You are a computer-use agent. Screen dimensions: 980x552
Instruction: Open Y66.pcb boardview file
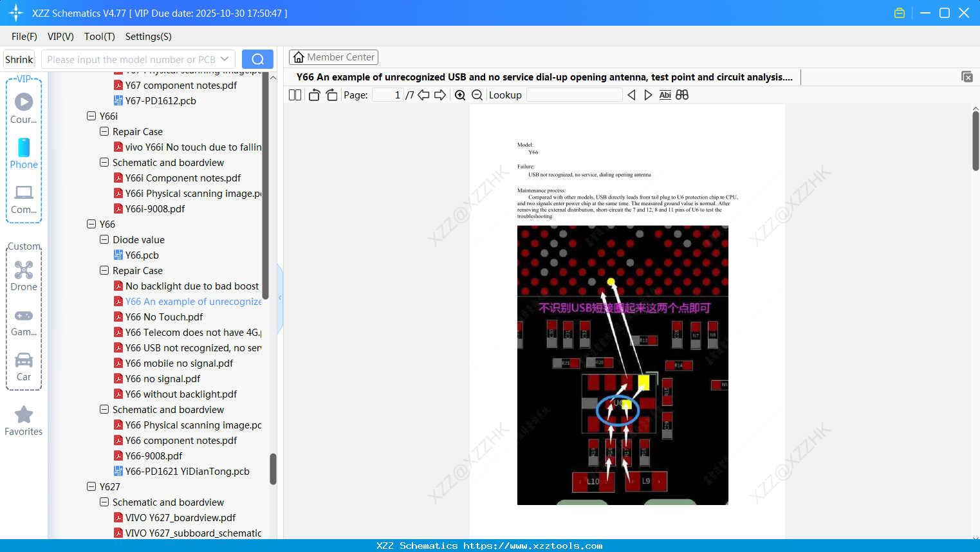point(136,255)
